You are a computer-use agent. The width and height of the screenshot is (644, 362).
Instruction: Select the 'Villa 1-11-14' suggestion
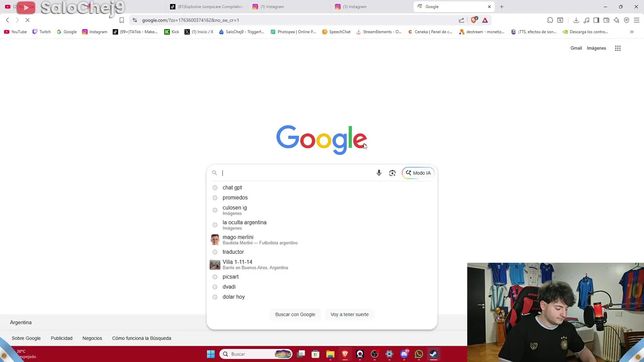322,264
